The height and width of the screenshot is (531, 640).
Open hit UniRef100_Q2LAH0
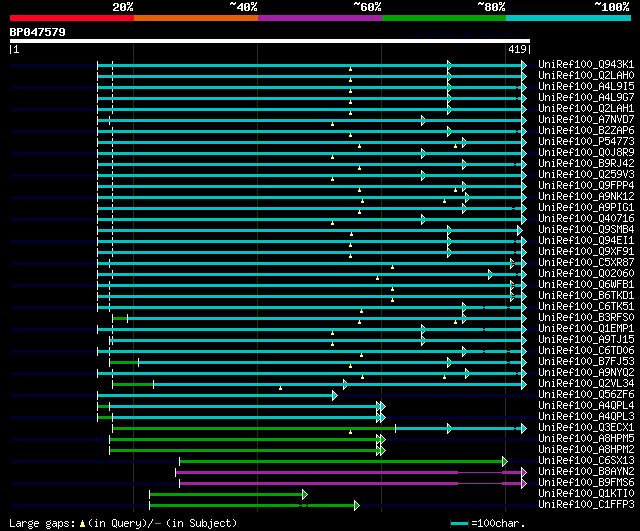(x=586, y=76)
